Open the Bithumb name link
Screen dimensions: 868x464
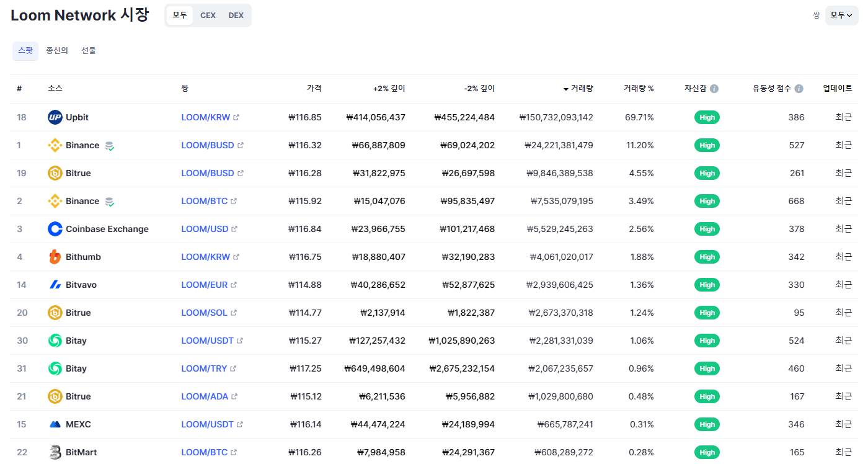(83, 257)
